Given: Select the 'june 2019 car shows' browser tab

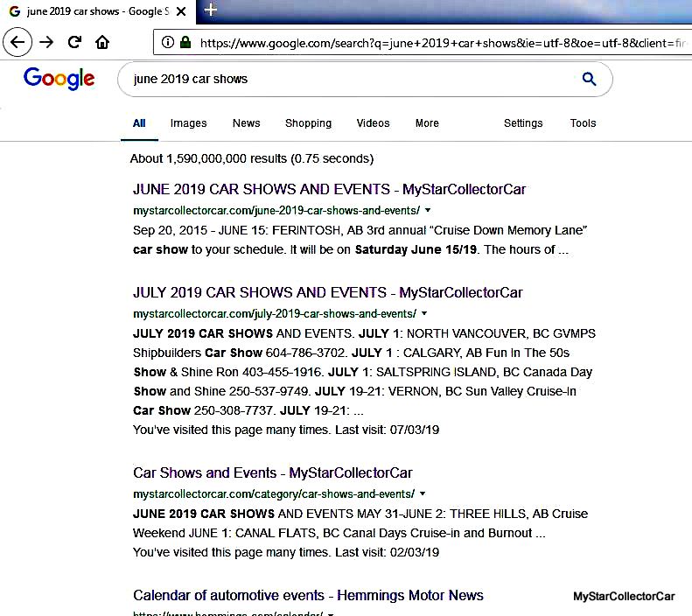Looking at the screenshot, I should click(98, 12).
